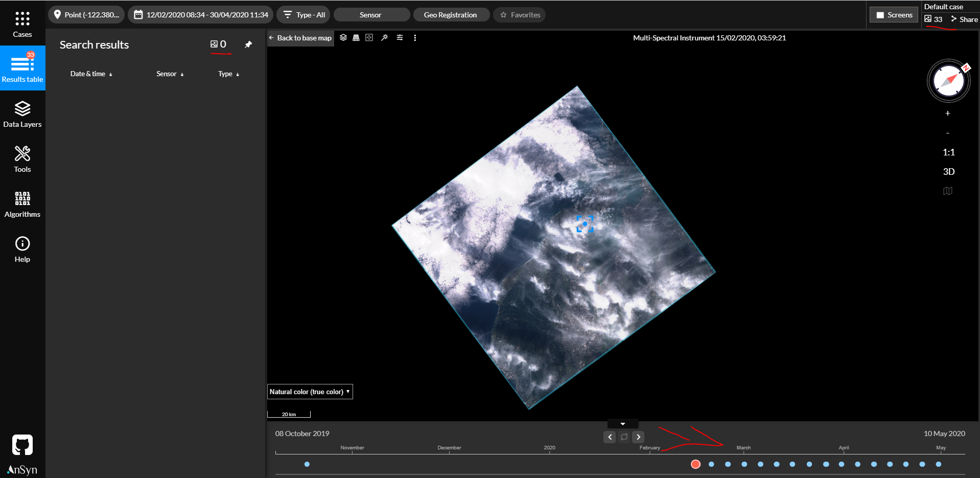Screen dimensions: 980x478
Task: Toggle the 3D map view
Action: pyautogui.click(x=948, y=172)
